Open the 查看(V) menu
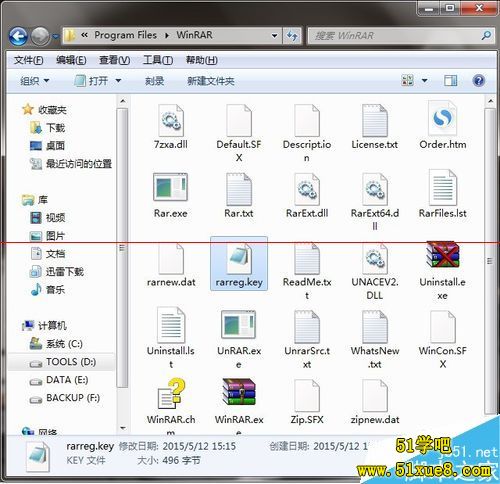 pyautogui.click(x=114, y=60)
